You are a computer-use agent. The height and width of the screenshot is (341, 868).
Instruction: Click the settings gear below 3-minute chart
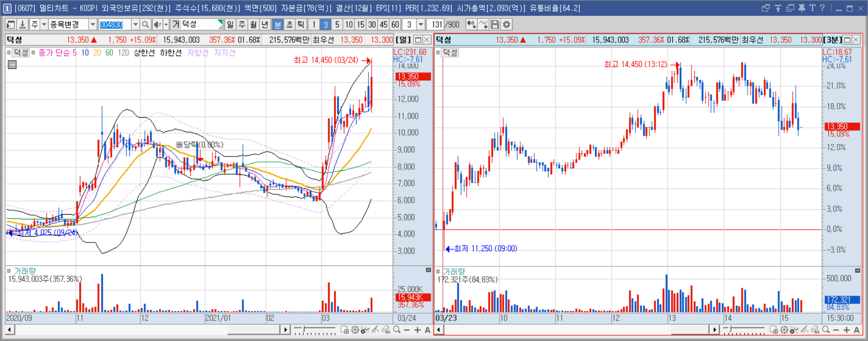click(x=784, y=330)
